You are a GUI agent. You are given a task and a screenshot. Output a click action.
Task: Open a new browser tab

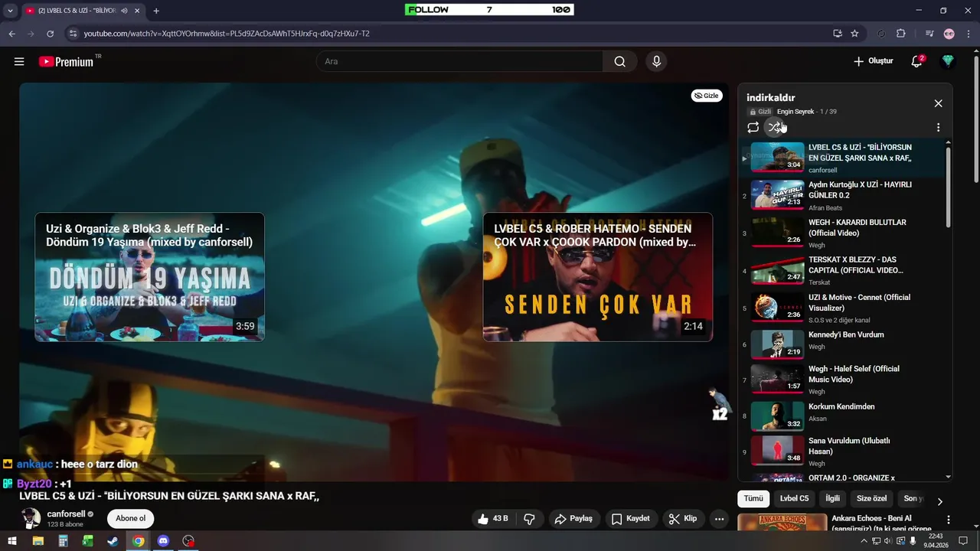click(156, 11)
